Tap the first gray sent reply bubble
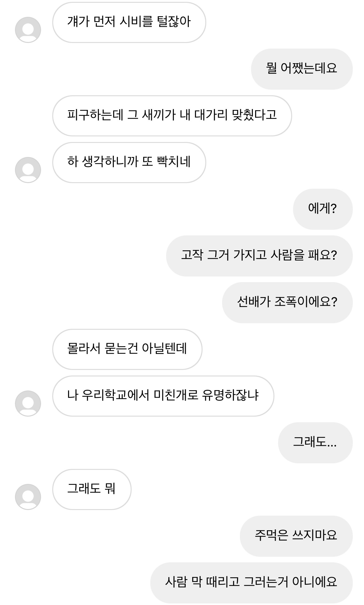Viewport: 364px width, 605px height. pos(301,69)
